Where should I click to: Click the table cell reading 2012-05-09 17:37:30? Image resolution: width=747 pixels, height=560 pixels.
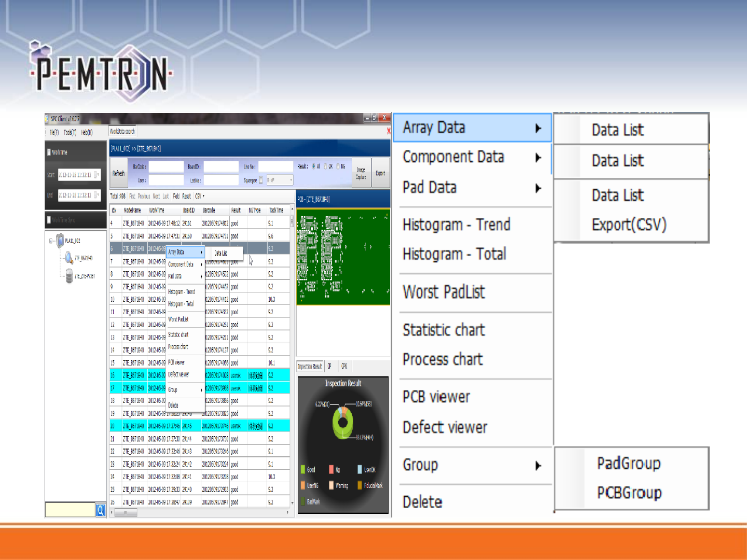164,439
